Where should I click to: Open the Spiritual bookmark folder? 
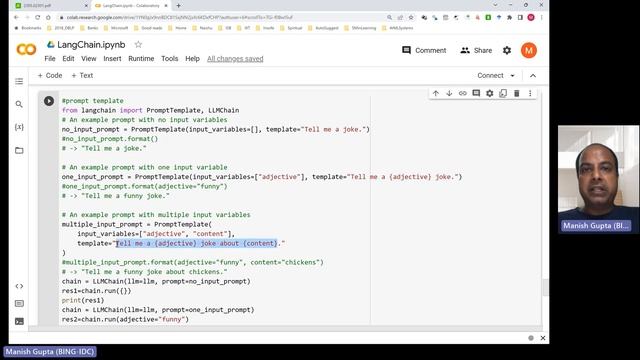click(x=291, y=28)
